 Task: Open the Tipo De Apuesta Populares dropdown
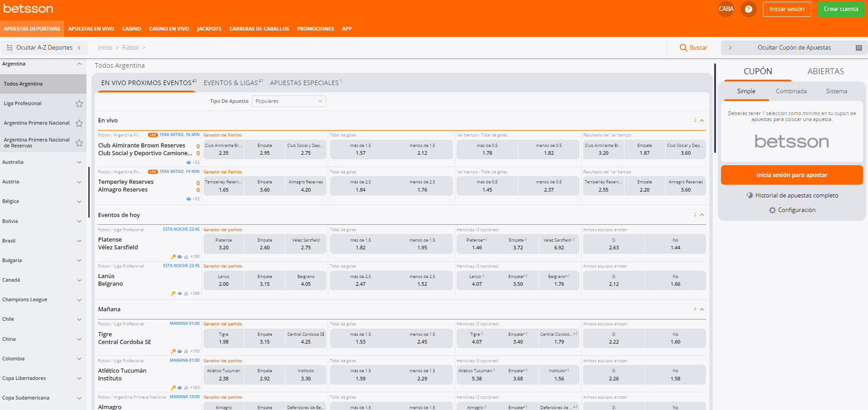coord(289,101)
